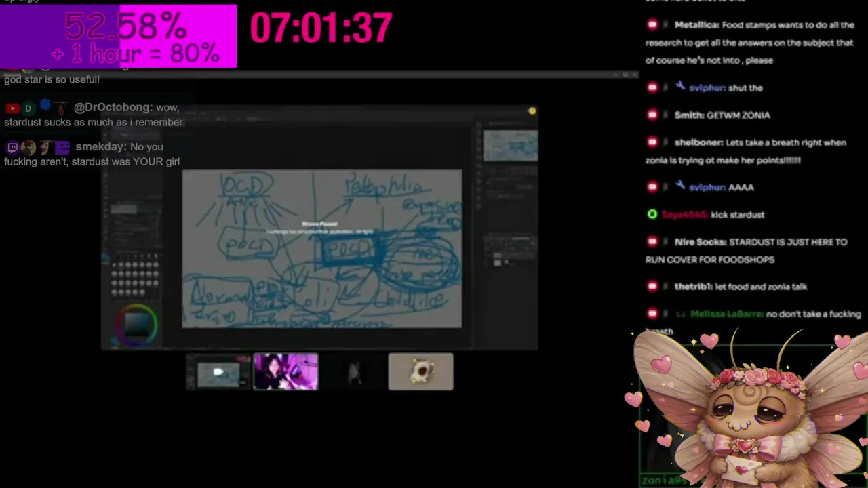Click the drawing canvas with blue sketches
Image resolution: width=868 pixels, height=488 pixels.
point(322,249)
